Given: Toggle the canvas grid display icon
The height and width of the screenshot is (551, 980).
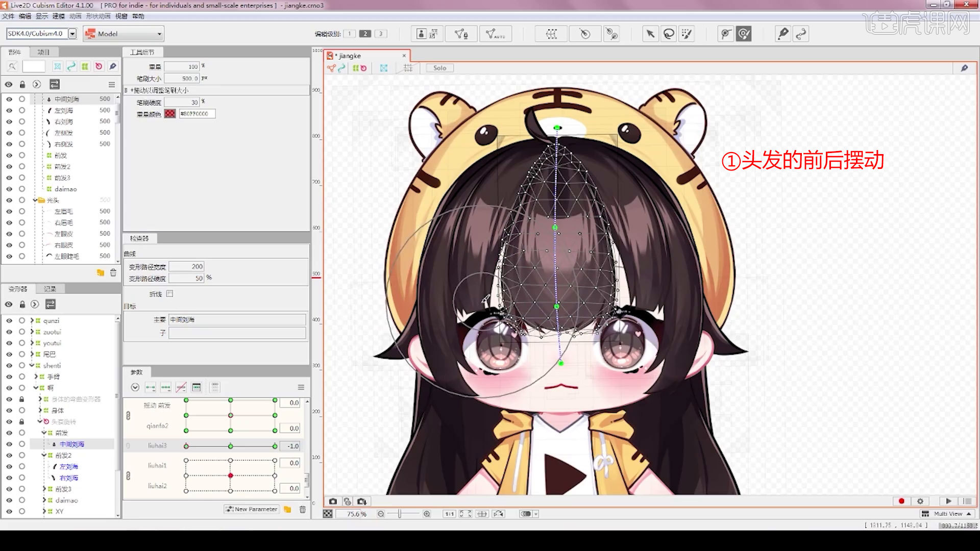Looking at the screenshot, I should (408, 68).
